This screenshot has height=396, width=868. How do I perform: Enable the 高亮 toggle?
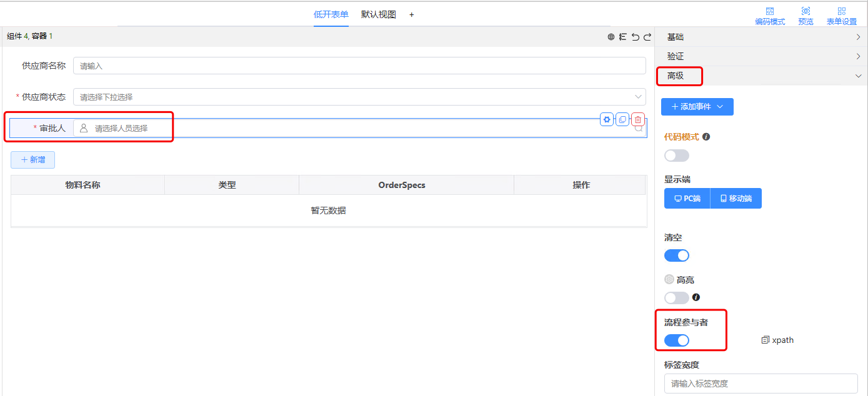click(676, 297)
